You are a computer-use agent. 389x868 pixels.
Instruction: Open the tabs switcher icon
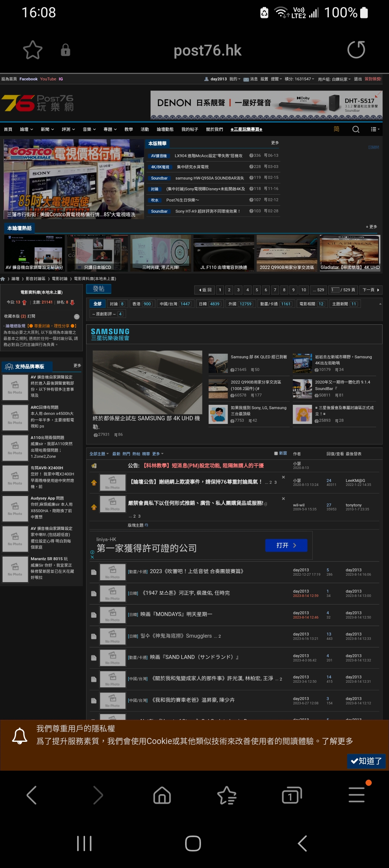[x=292, y=795]
